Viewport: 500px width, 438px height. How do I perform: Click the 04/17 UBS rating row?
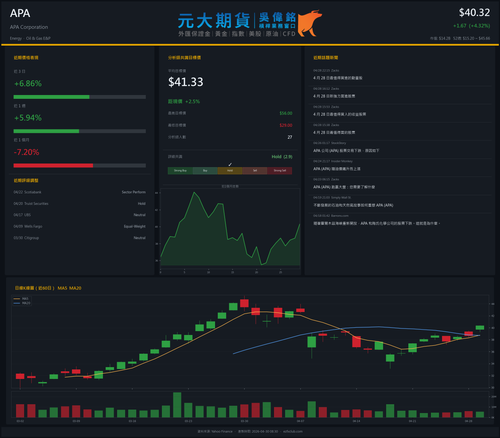pos(80,215)
